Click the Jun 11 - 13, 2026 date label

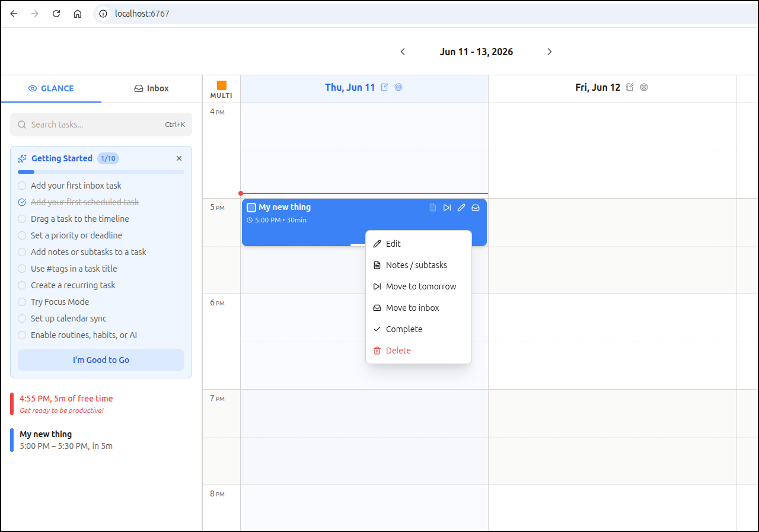coord(476,52)
